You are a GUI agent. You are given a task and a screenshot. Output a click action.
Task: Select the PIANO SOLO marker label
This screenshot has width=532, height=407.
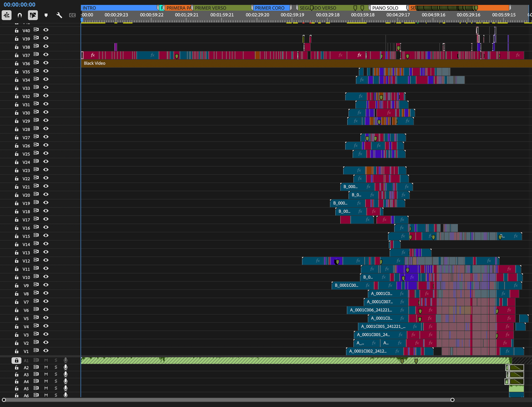point(388,8)
